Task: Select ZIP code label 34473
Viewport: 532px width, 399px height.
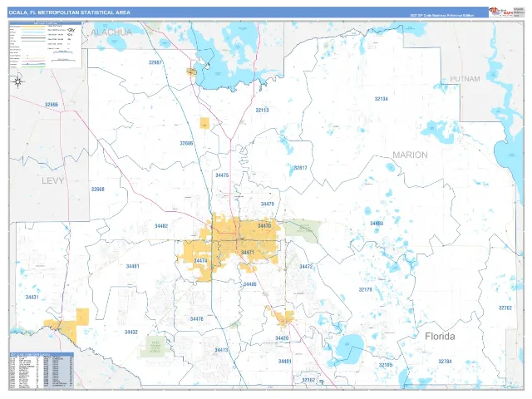Action: click(221, 350)
